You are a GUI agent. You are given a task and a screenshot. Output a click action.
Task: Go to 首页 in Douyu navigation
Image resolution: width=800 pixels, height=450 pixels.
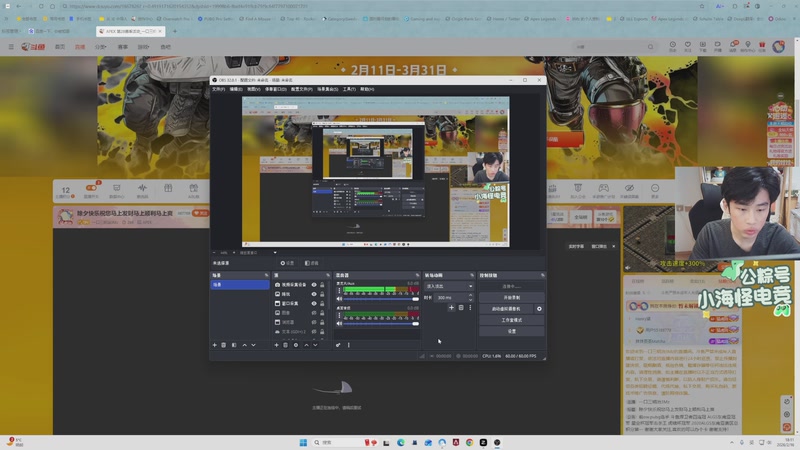coord(60,47)
